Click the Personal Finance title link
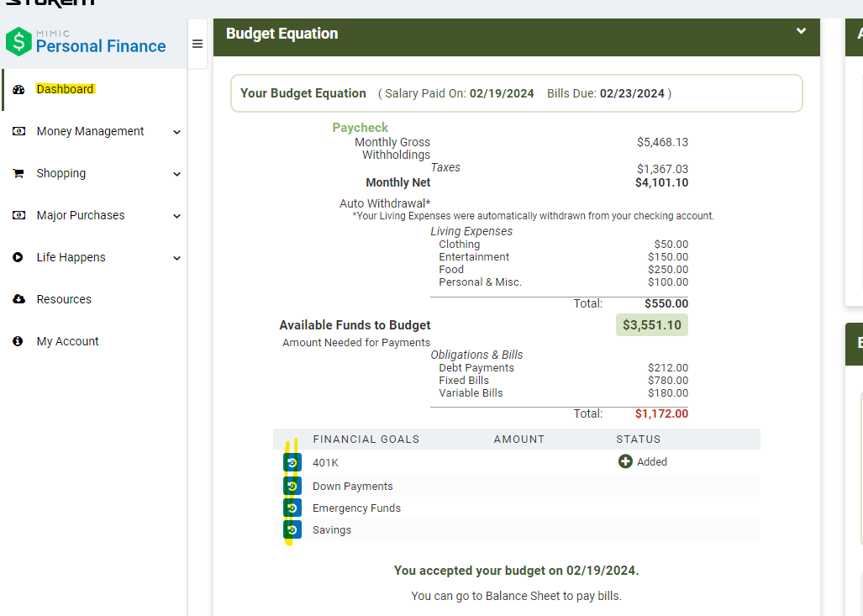Screen dimensions: 863x616 click(x=101, y=46)
